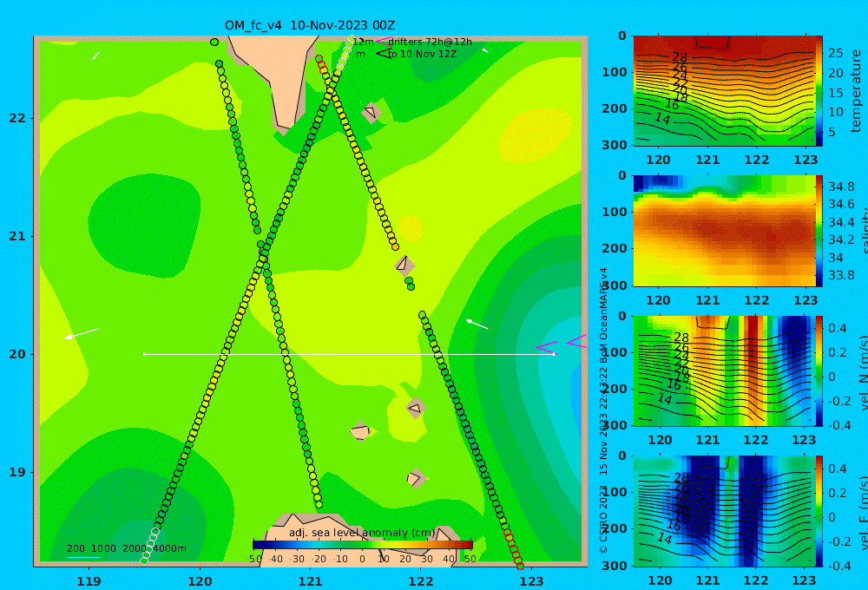
Task: Click the 'vel. E (m/s)' colorbar label
Action: [x=864, y=512]
